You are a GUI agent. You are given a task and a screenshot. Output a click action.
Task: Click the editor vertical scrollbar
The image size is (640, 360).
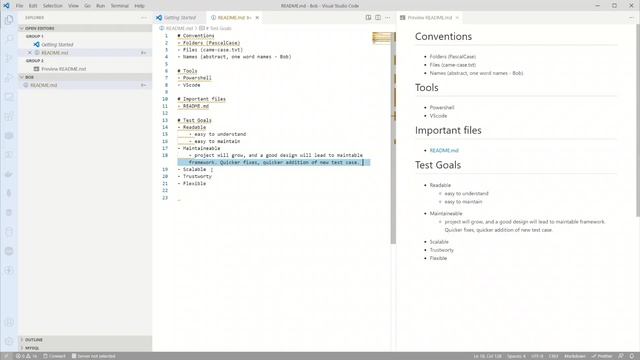(393, 138)
